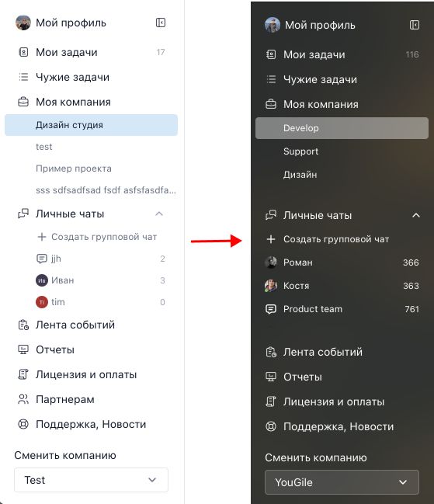434x504 pixels.
Task: Open chat with Роман
Action: [342, 262]
